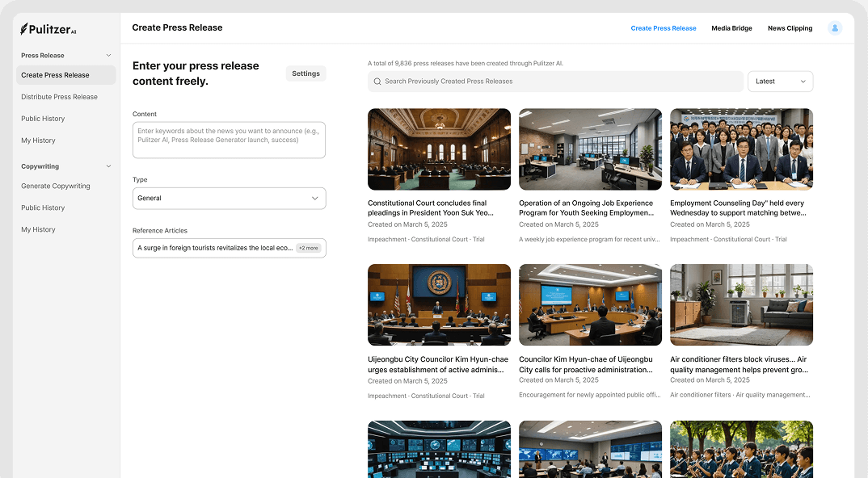Focus the Search Previously Created Press Releases field
This screenshot has width=868, height=478.
[555, 82]
